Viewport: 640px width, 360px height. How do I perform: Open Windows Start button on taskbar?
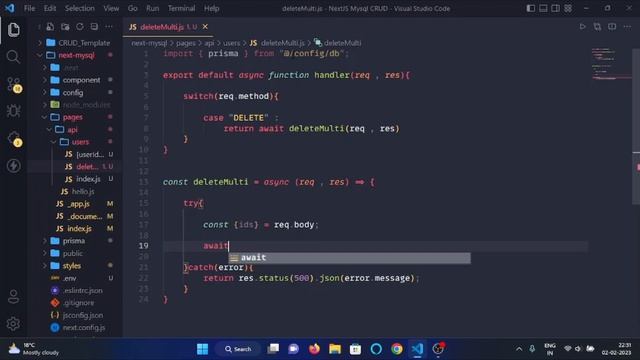pyautogui.click(x=202, y=349)
